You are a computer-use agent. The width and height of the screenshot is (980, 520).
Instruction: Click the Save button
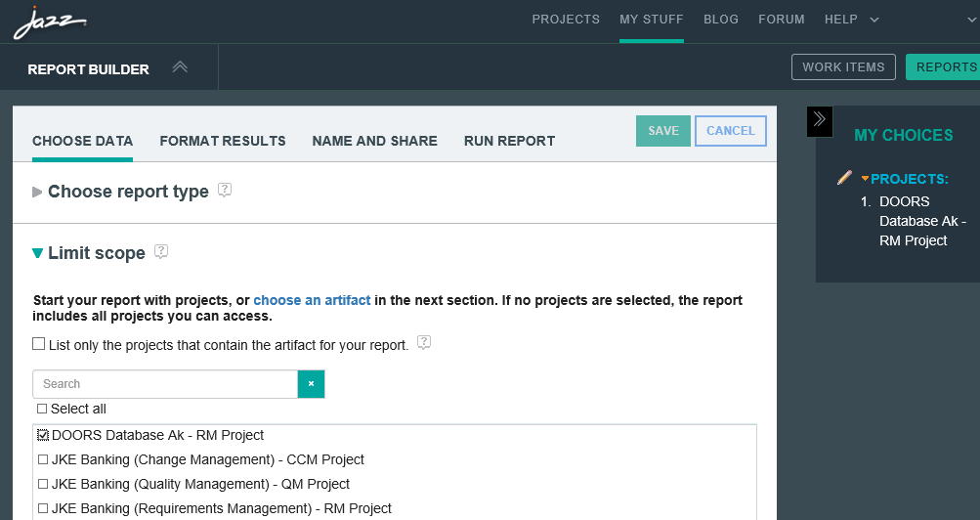(x=663, y=131)
